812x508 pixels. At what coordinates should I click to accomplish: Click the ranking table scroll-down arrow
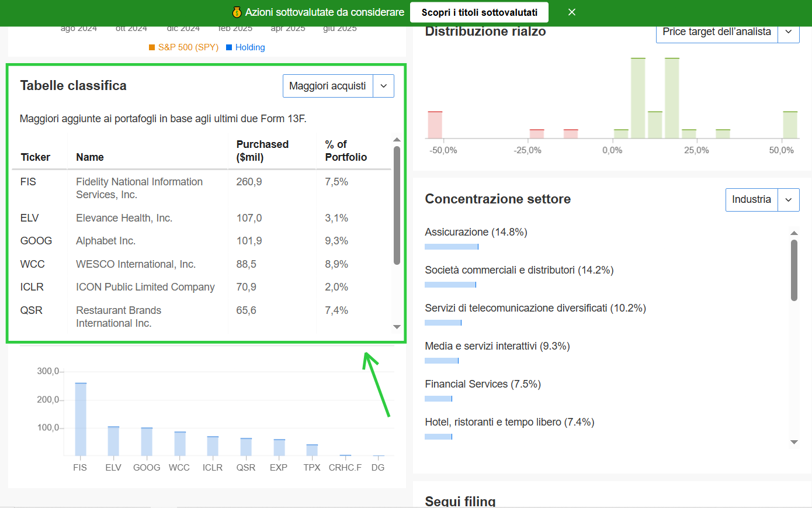[397, 327]
